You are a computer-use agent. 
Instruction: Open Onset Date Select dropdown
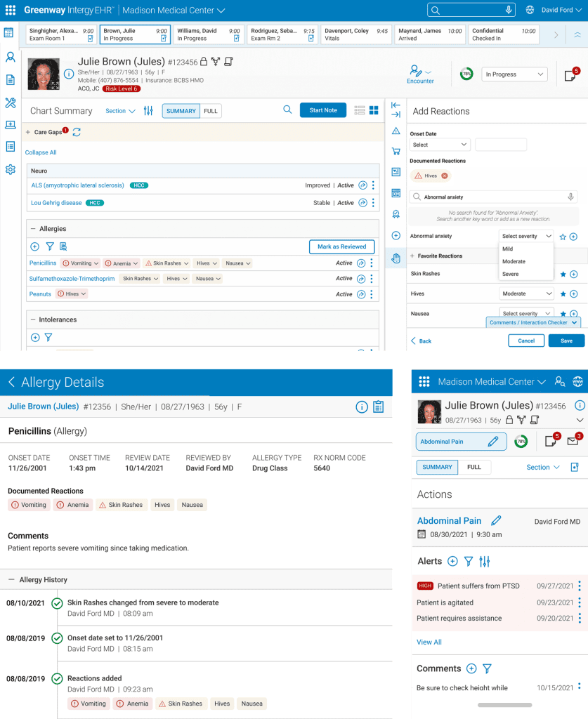439,145
